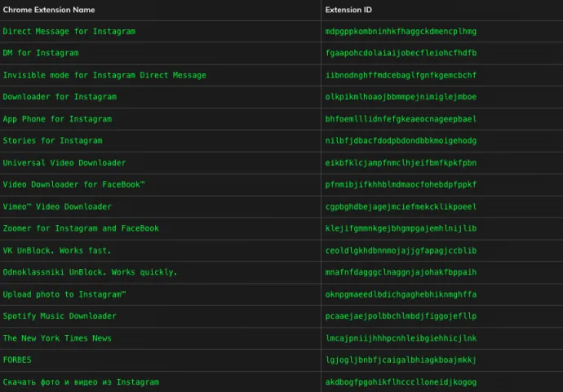Click extension ID klejifgmmnkgejbhgmpgajemhlnijlib
This screenshot has height=392, width=563.
401,228
